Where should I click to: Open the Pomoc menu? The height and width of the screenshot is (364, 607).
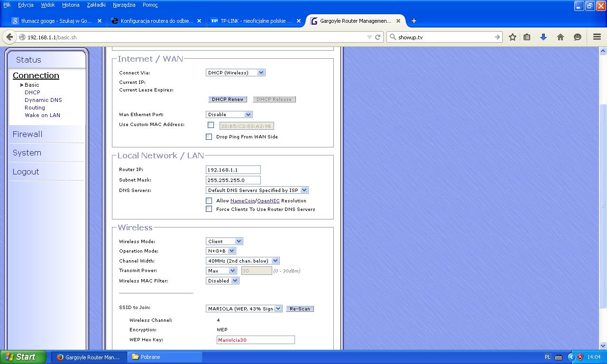click(x=150, y=5)
